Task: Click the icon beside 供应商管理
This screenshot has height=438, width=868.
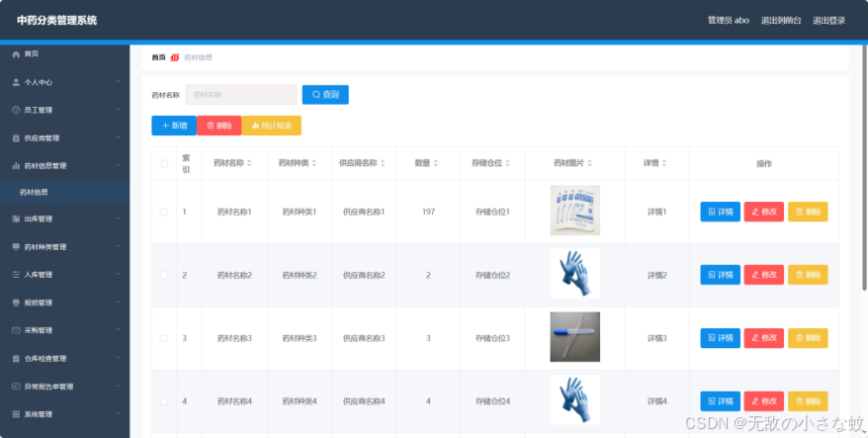Action: point(16,138)
